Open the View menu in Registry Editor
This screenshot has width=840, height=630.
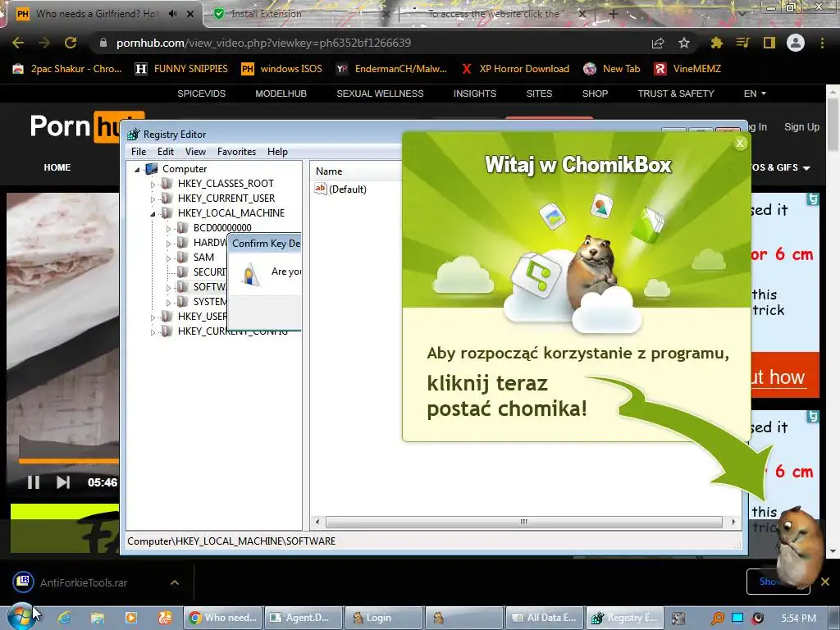[195, 152]
